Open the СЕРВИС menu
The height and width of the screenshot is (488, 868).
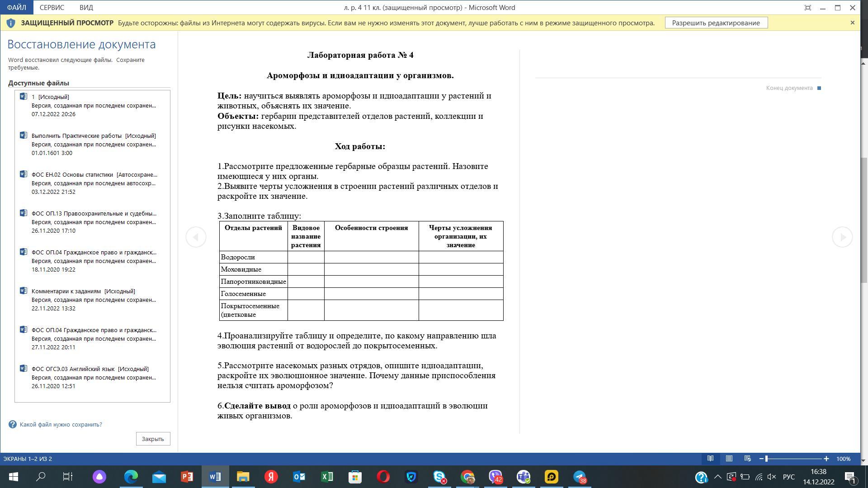[52, 8]
